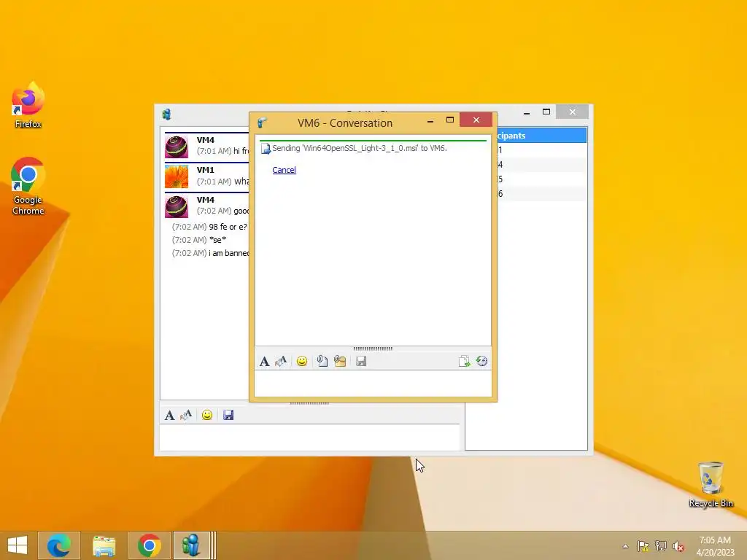Click send folder icon in VM6 conversation
Image resolution: width=747 pixels, height=560 pixels.
pos(340,362)
